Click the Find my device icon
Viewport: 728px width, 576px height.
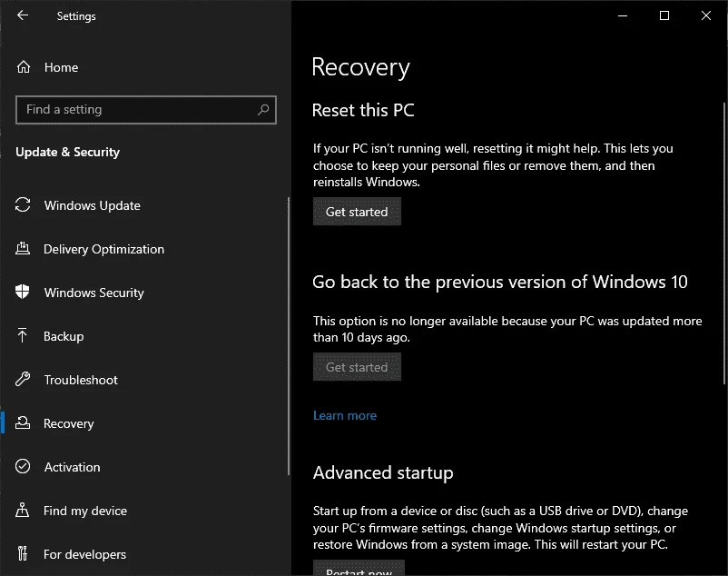point(23,510)
